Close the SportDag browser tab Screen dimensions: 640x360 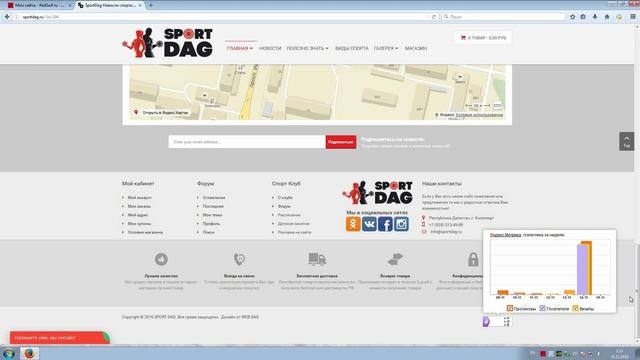click(140, 5)
